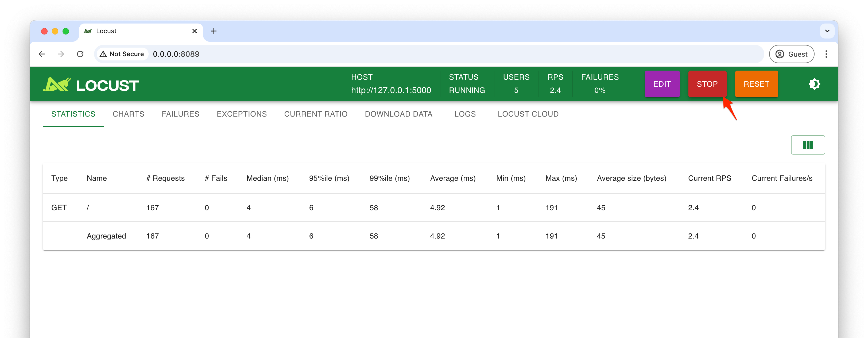Screen dimensions: 868x338
Task: Stop the running load test
Action: click(707, 84)
